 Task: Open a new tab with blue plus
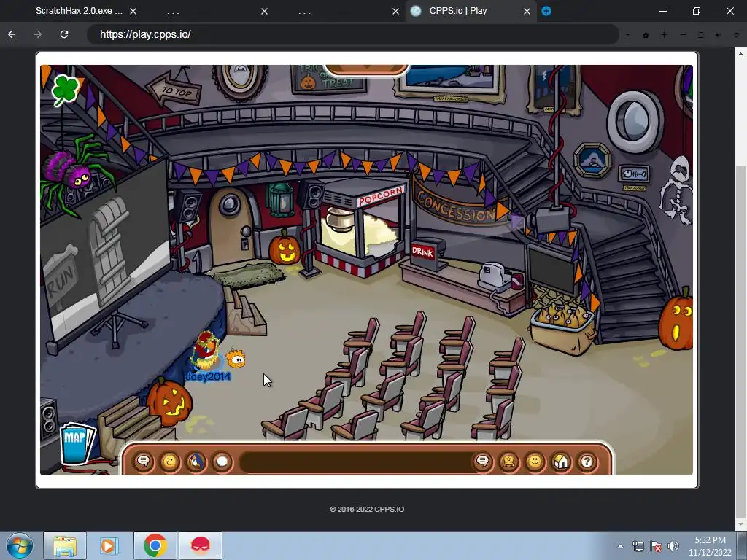tap(546, 11)
